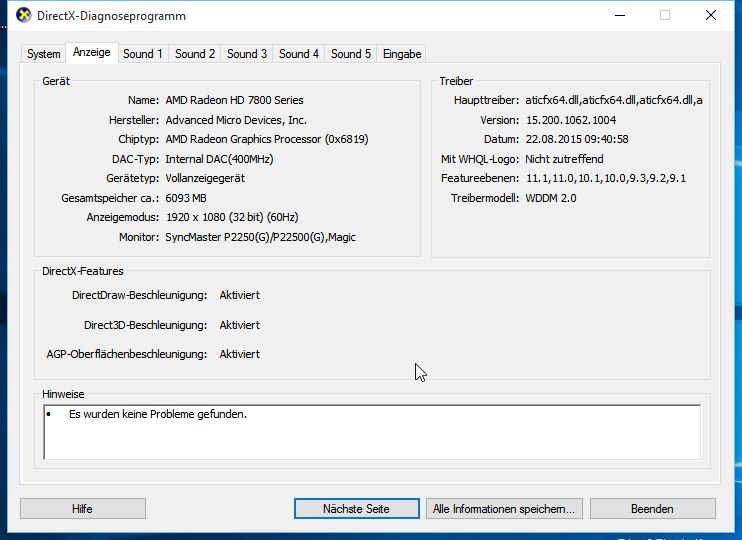The width and height of the screenshot is (742, 540).
Task: Click display mode '1920 x 1080 (32 bit) (60Hz)'
Action: 232,217
